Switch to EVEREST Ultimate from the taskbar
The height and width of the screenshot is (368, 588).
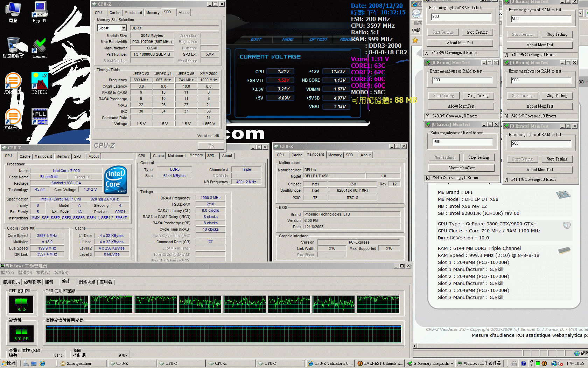point(380,363)
